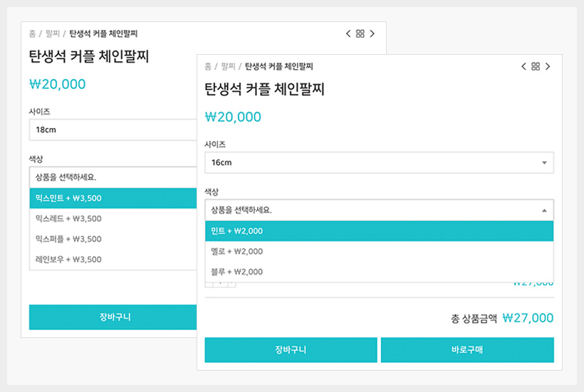
Task: Choose the 옐로 + ₩2,000 option
Action: coord(379,251)
